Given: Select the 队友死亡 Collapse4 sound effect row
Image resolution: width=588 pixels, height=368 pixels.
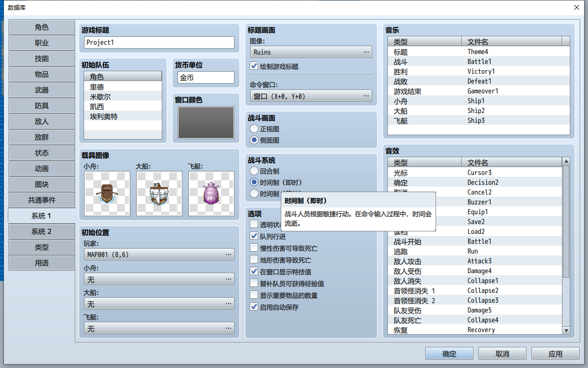Looking at the screenshot, I should pyautogui.click(x=475, y=320).
